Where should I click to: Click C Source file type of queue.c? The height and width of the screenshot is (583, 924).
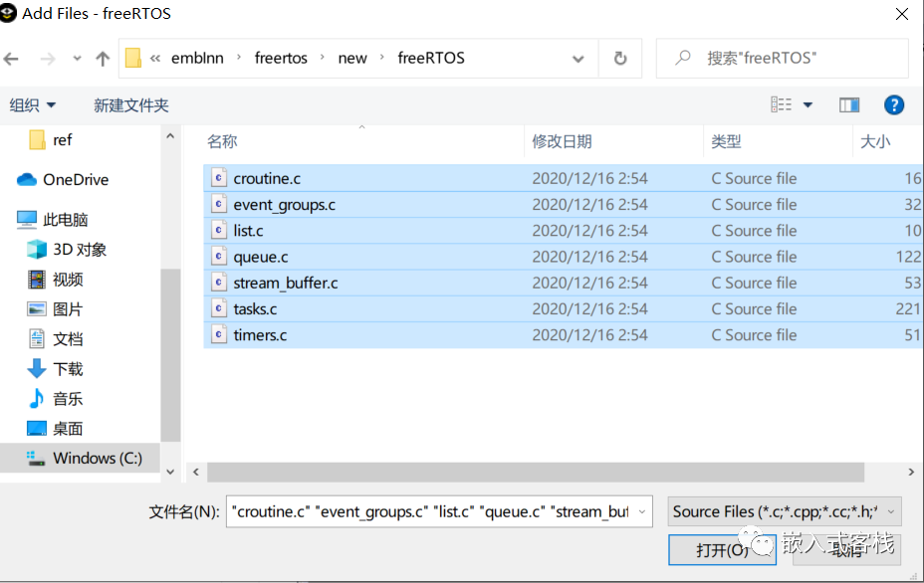point(754,257)
